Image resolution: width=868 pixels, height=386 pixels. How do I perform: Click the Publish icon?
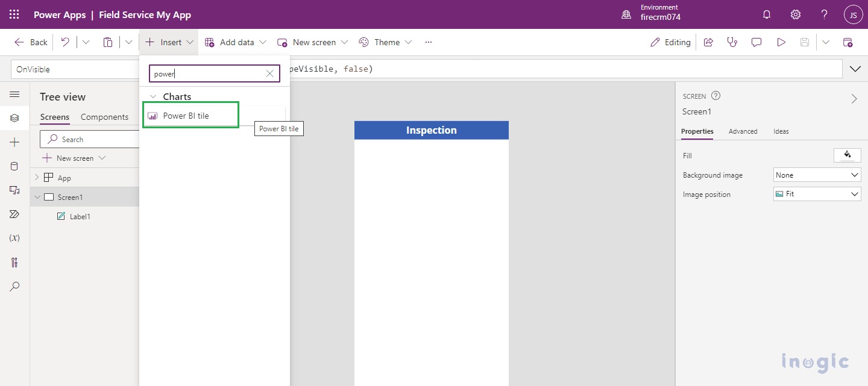(x=848, y=42)
